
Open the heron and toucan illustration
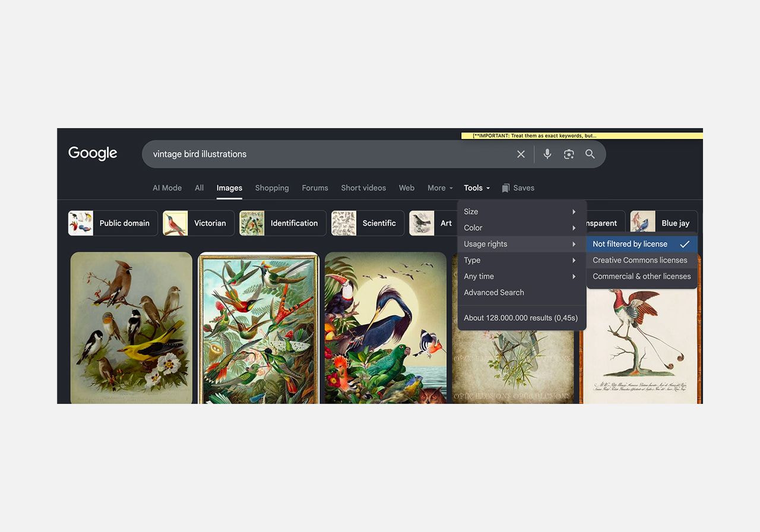click(x=385, y=328)
